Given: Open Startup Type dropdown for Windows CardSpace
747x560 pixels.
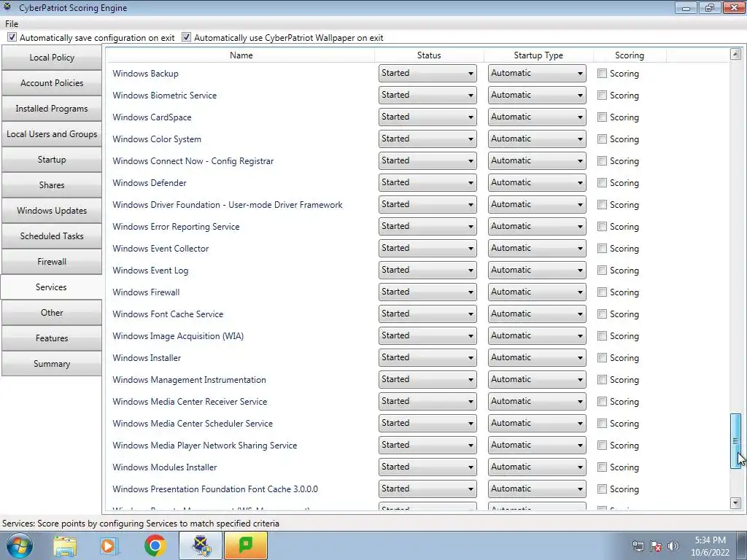Looking at the screenshot, I should 537,117.
